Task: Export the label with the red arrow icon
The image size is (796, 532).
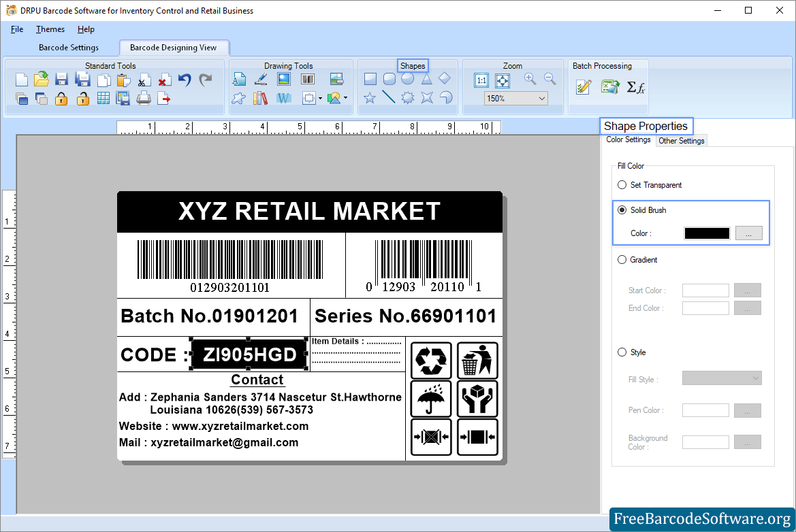Action: [163, 99]
